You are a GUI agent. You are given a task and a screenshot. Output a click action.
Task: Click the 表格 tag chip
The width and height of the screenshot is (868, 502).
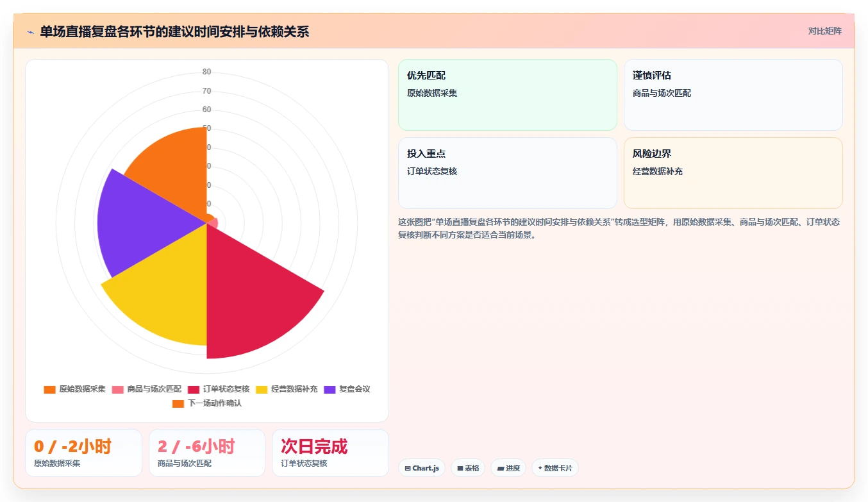[468, 468]
